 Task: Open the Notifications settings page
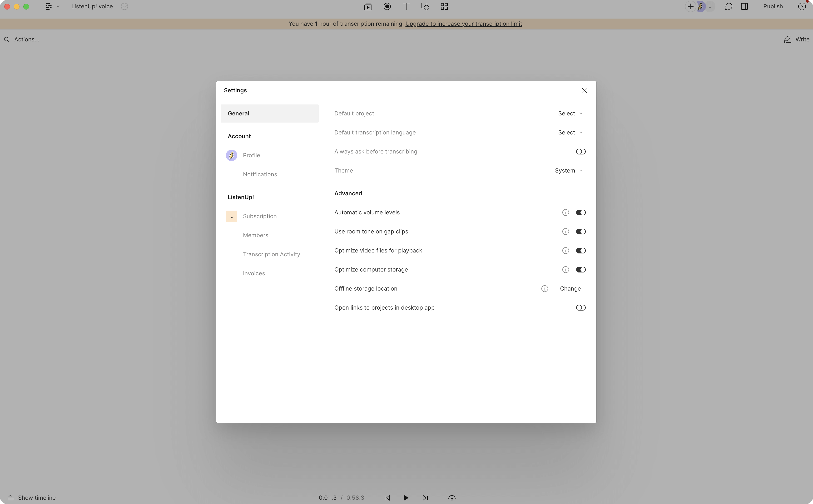[260, 174]
